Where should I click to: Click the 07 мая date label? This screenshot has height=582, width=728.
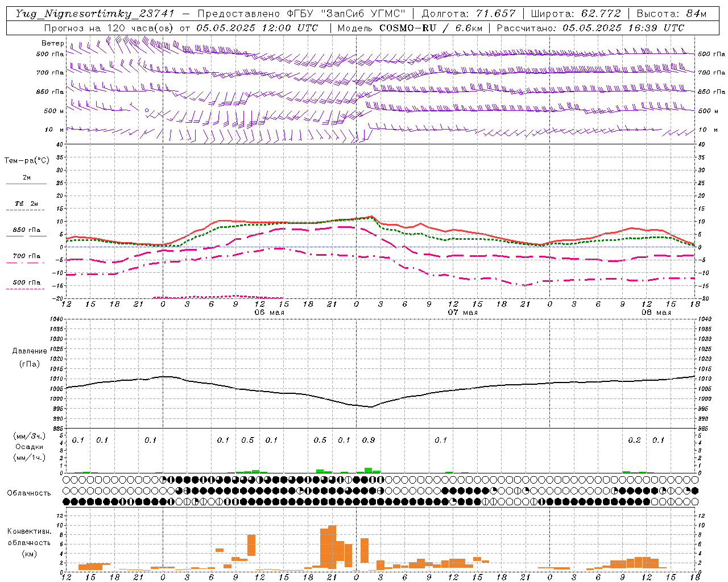[463, 313]
